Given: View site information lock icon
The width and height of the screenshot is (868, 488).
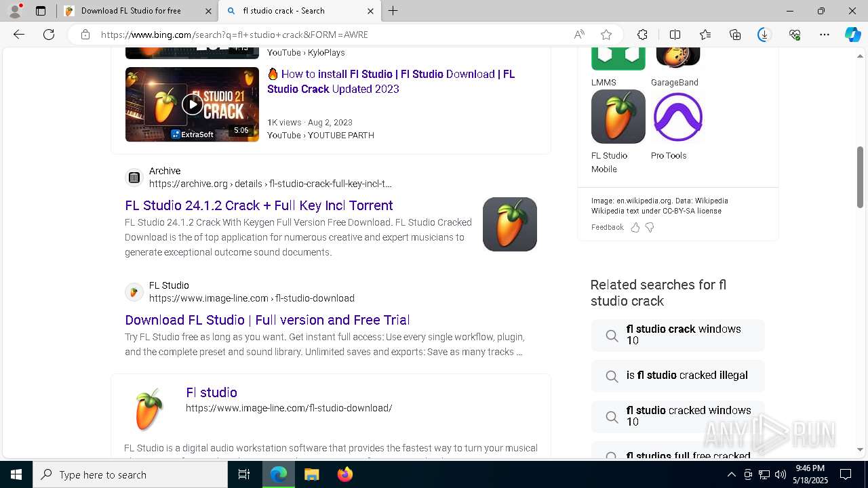Looking at the screenshot, I should click(x=85, y=35).
